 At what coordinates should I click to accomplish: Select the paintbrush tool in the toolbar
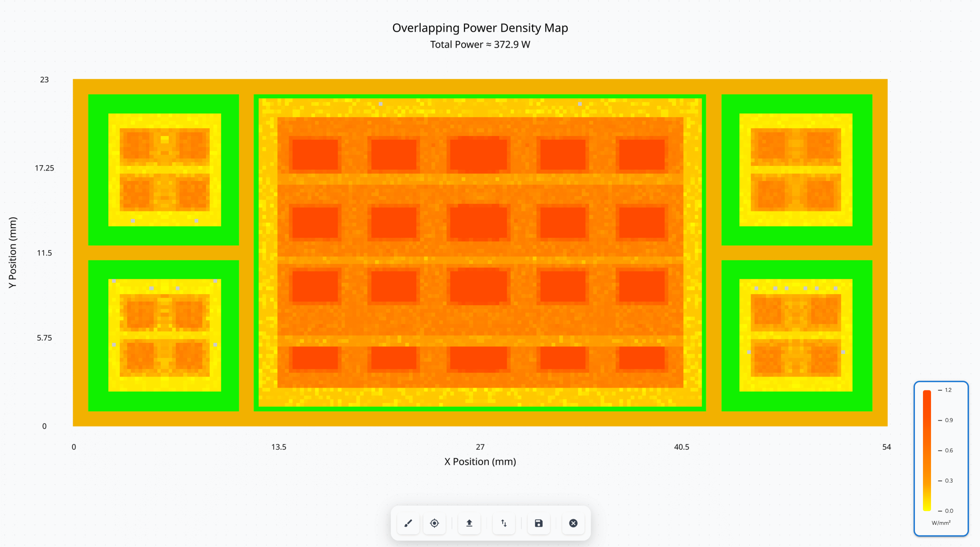click(408, 523)
